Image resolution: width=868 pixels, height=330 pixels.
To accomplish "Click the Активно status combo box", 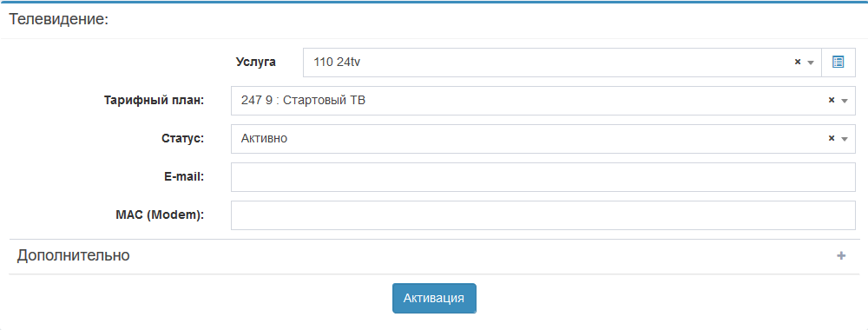I will (543, 139).
